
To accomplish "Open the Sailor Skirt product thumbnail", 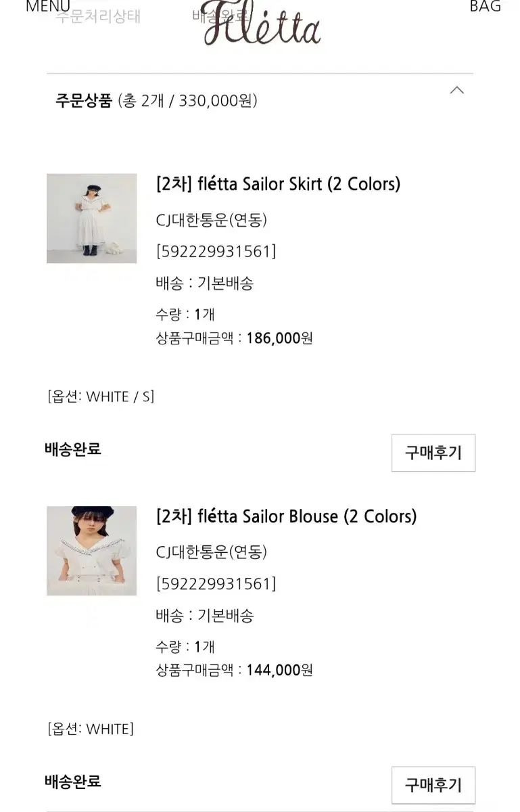I will 91,219.
